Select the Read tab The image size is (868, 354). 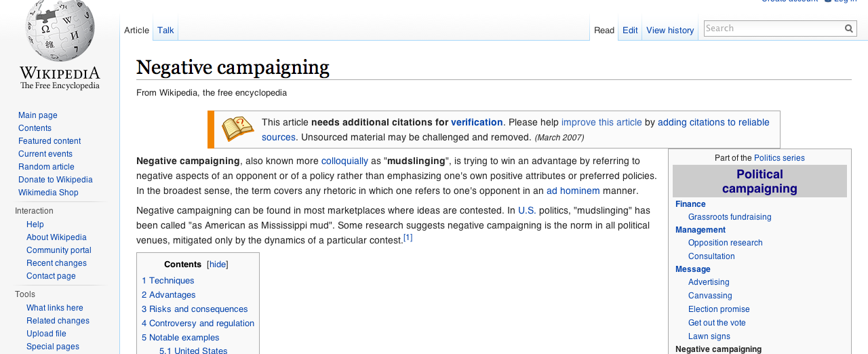604,31
